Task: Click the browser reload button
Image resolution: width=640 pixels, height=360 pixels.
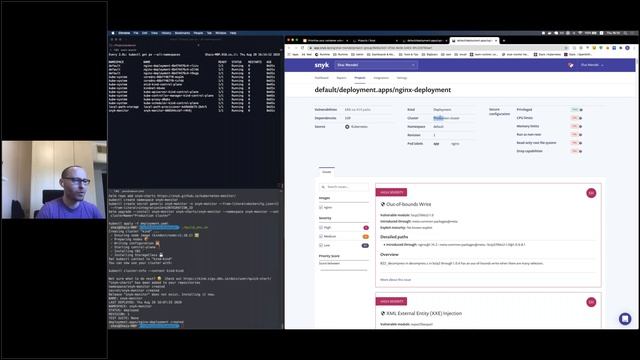Action: pyautogui.click(x=302, y=48)
